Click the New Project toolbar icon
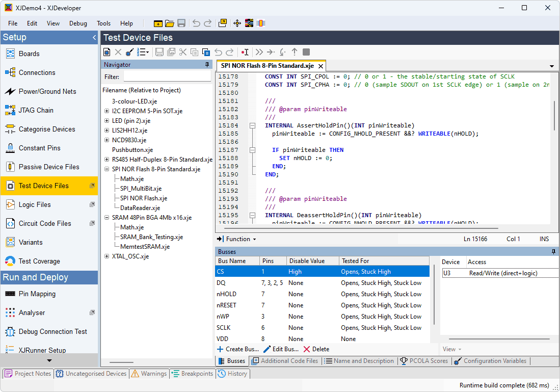 [x=158, y=23]
